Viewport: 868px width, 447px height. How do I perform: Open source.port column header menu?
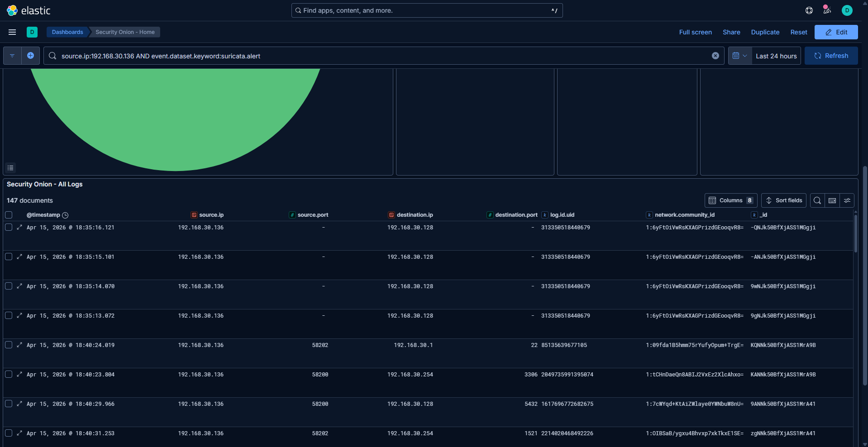pyautogui.click(x=309, y=215)
